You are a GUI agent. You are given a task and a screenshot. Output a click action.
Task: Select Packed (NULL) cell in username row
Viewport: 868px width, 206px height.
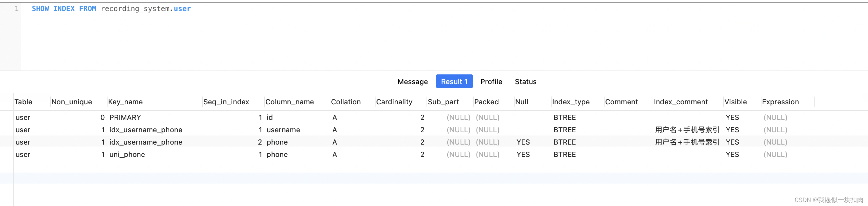tap(487, 130)
